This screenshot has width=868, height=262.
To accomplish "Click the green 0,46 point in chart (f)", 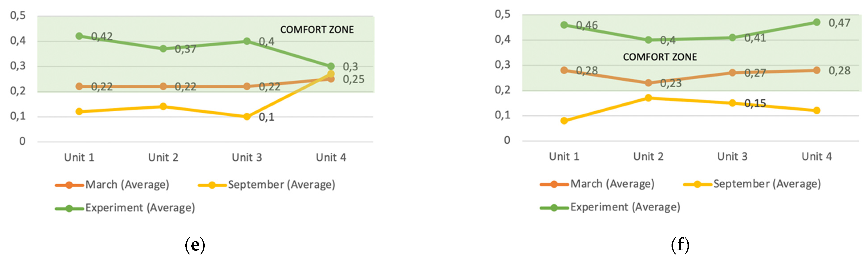I will (x=564, y=25).
